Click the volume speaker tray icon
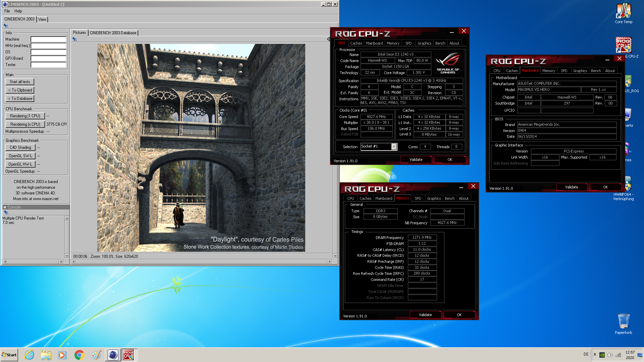 pos(610,355)
